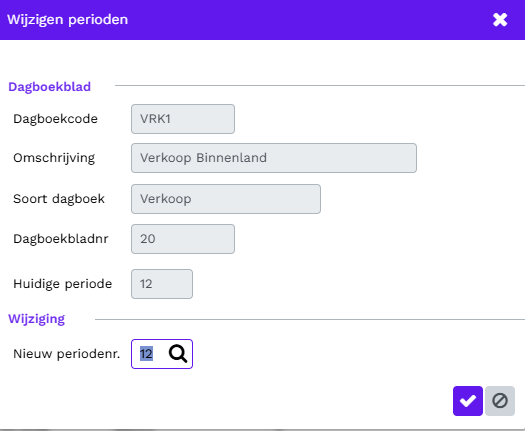Click the Dagboekcode field showing VRK1
The width and height of the screenshot is (525, 431).
click(183, 119)
